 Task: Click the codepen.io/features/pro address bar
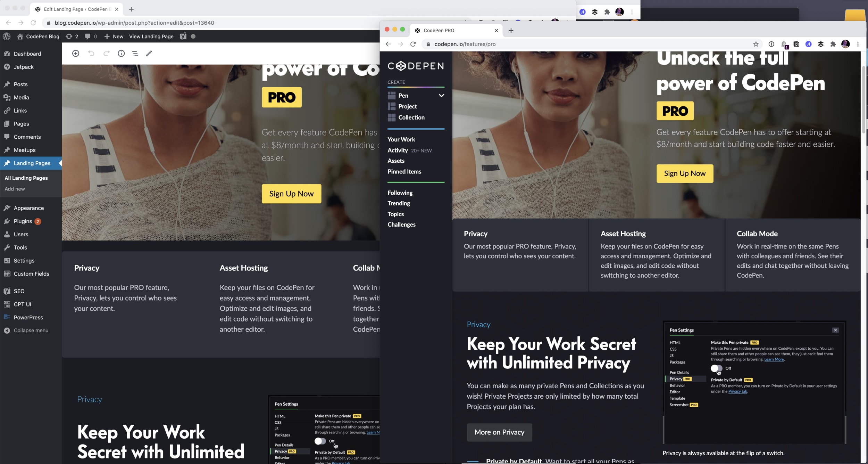[465, 44]
